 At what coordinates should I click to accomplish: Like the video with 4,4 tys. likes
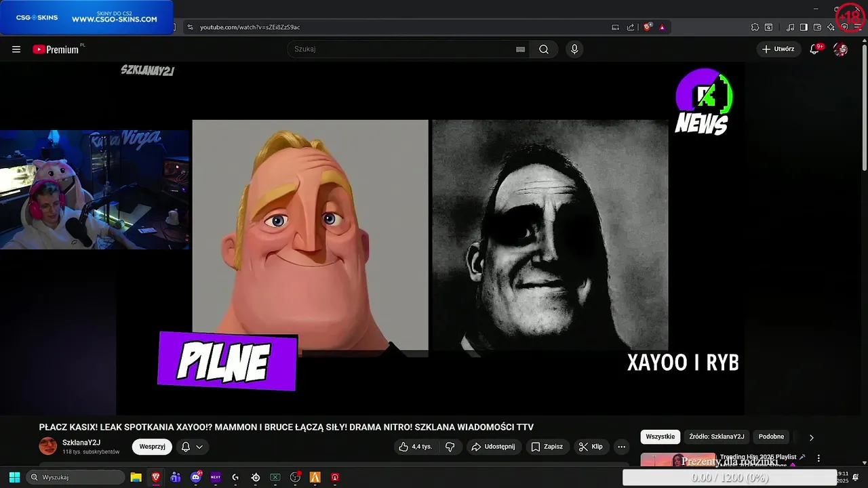[415, 447]
